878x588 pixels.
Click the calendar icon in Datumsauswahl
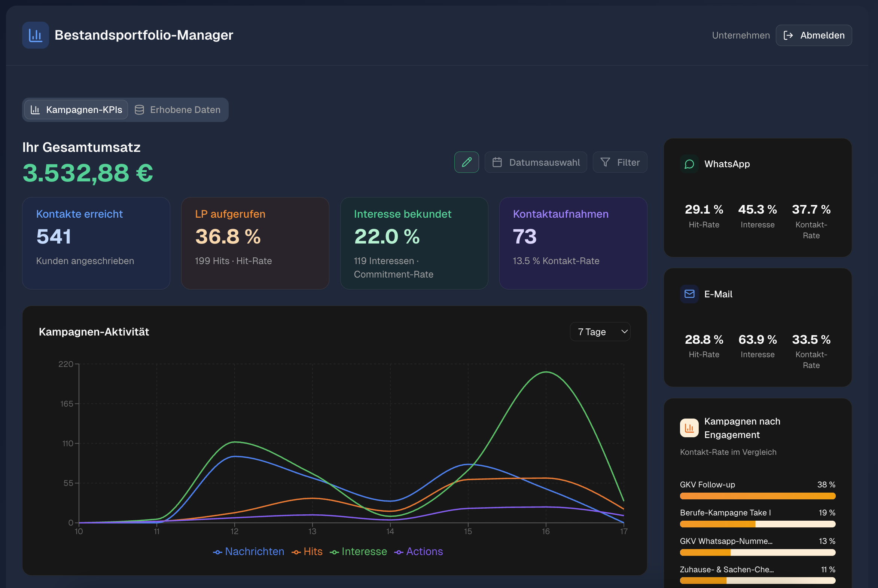497,162
